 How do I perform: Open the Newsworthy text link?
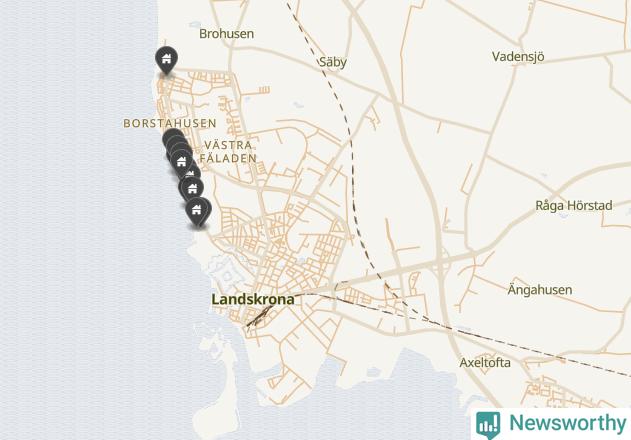567,423
